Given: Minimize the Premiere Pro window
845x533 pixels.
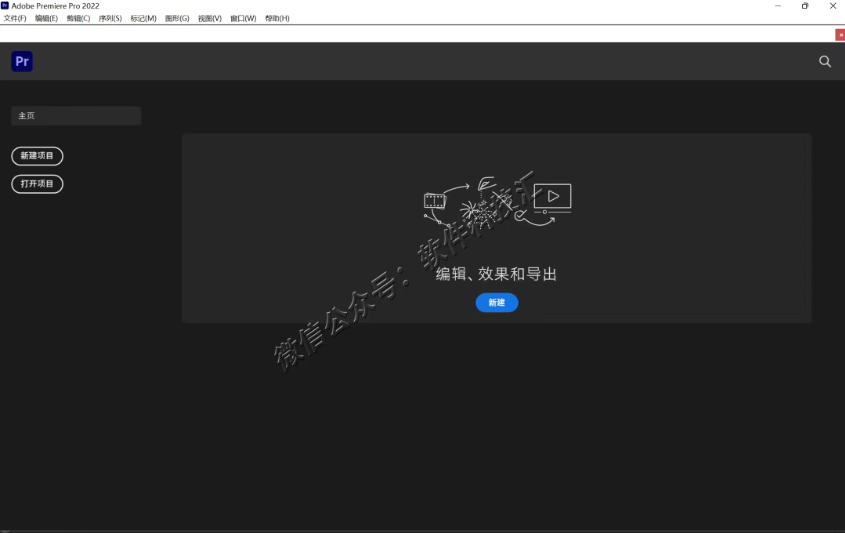Looking at the screenshot, I should tap(778, 6).
